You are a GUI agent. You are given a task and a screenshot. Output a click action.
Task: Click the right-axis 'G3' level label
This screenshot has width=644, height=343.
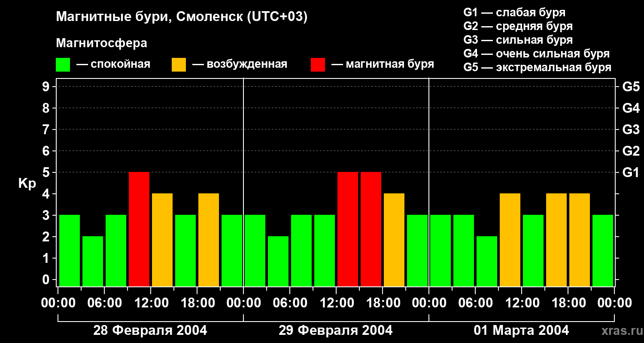tap(631, 129)
